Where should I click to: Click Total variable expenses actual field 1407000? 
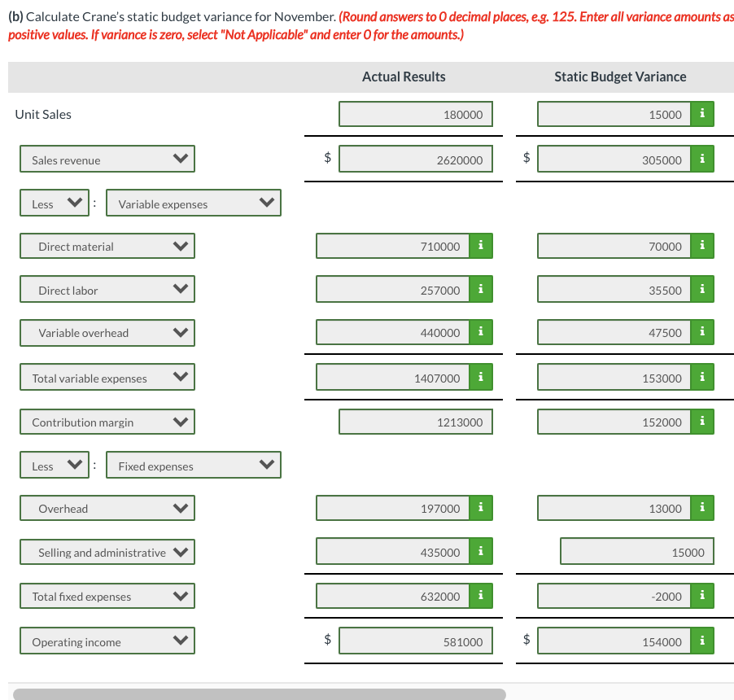(393, 378)
